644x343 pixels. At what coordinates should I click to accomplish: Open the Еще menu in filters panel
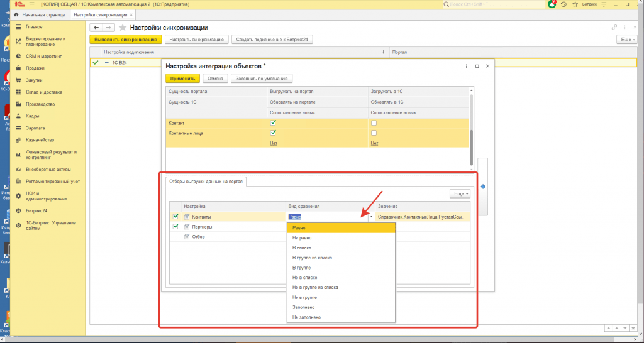pyautogui.click(x=460, y=193)
